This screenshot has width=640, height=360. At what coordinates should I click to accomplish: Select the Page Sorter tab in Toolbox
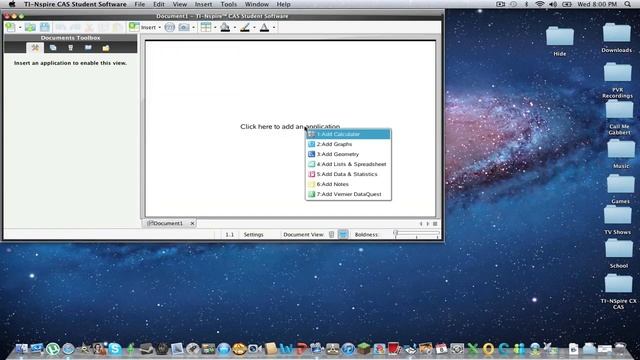point(53,48)
